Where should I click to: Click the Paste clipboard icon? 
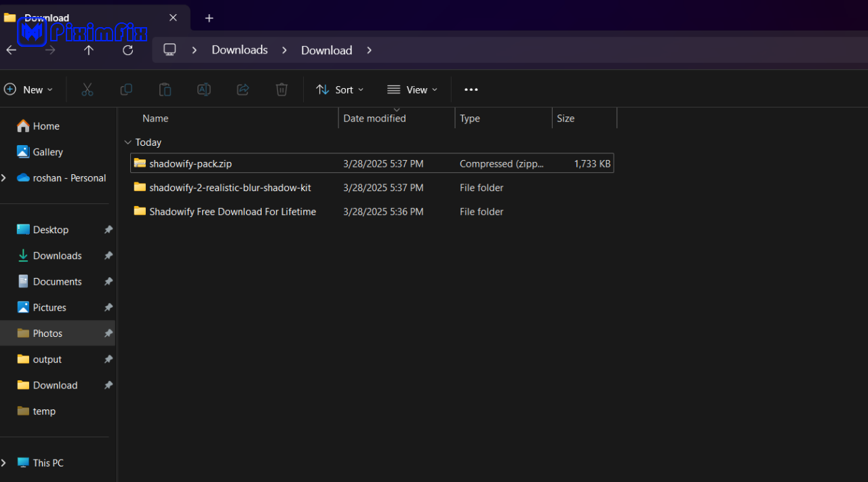pyautogui.click(x=165, y=89)
